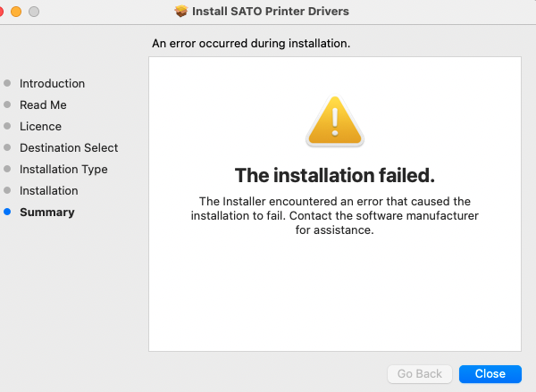Click the gray bullet beside Introduction

point(8,84)
